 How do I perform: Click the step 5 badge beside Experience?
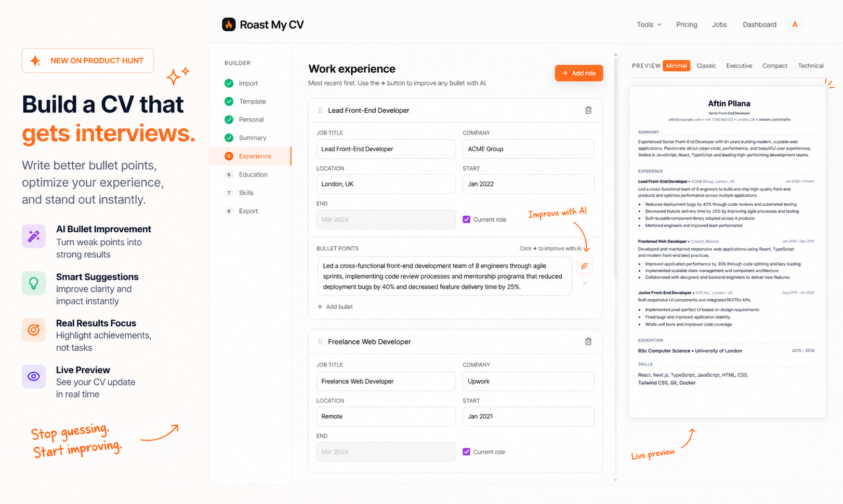[229, 156]
